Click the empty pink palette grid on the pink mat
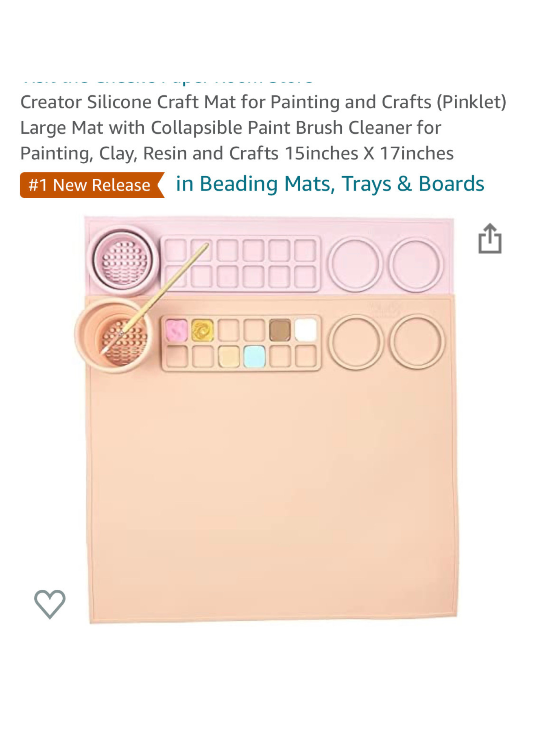The image size is (534, 756). coord(241,263)
